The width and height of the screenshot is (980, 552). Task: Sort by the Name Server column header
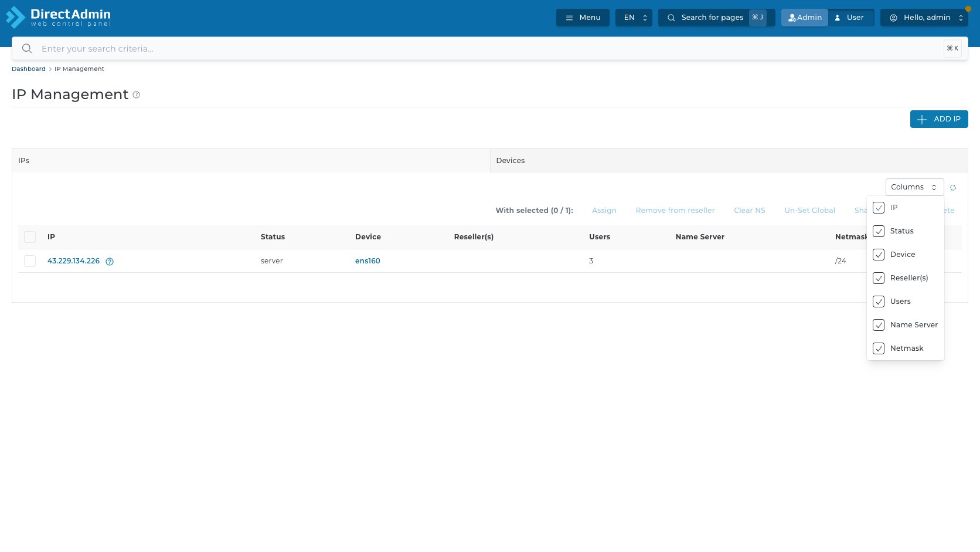[700, 237]
